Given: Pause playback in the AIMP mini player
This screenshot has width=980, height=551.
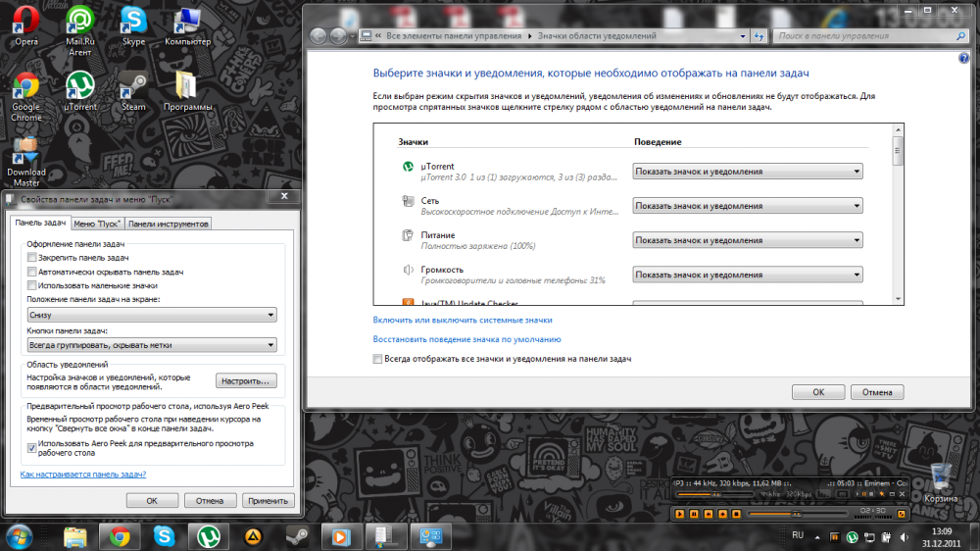Looking at the screenshot, I should click(693, 514).
